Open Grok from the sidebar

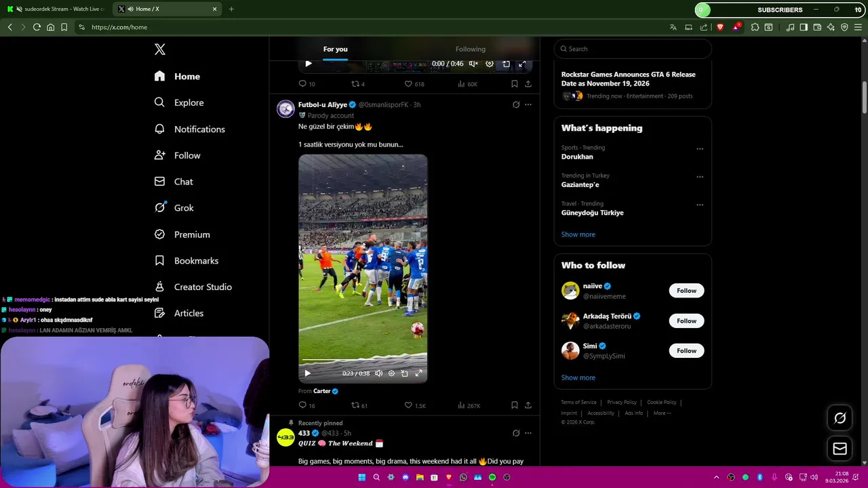click(174, 207)
